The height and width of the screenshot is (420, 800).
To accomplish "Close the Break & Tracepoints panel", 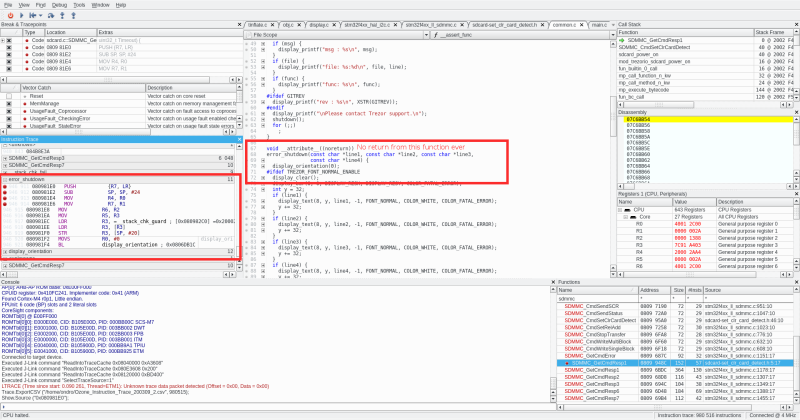I will point(239,24).
